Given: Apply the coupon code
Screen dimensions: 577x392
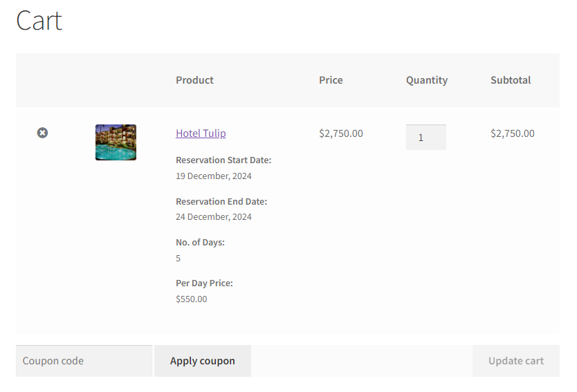Looking at the screenshot, I should [203, 361].
